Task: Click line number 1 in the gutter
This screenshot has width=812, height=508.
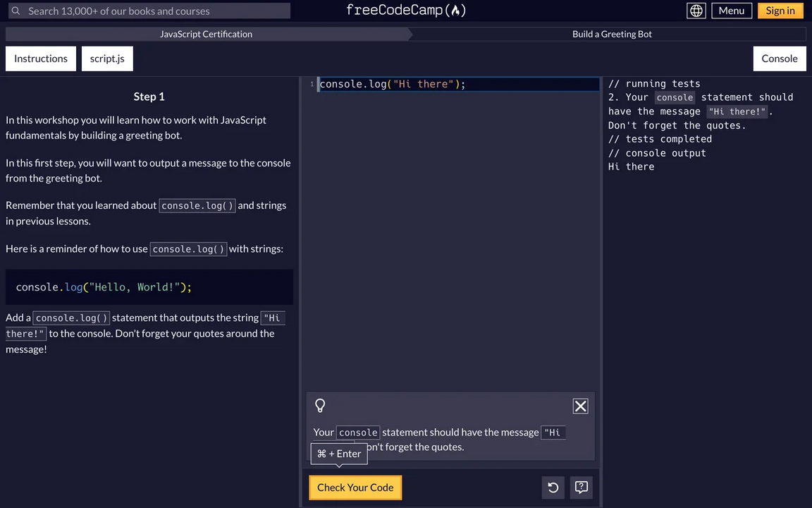Action: point(312,84)
